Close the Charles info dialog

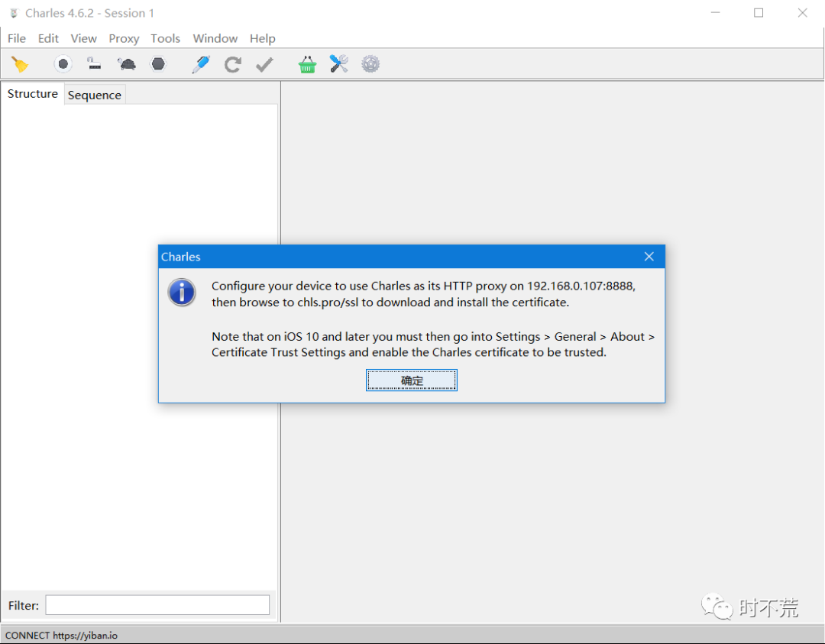pyautogui.click(x=649, y=256)
